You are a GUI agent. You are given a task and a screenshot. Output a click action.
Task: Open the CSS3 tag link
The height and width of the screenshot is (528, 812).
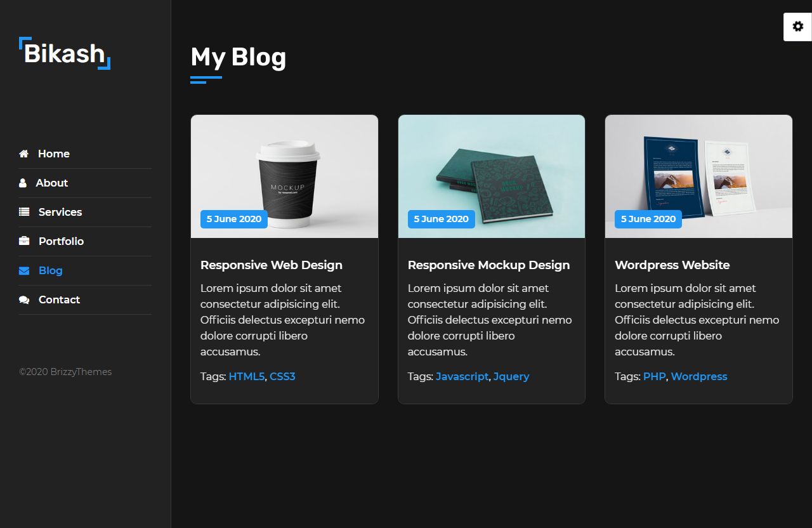click(282, 376)
